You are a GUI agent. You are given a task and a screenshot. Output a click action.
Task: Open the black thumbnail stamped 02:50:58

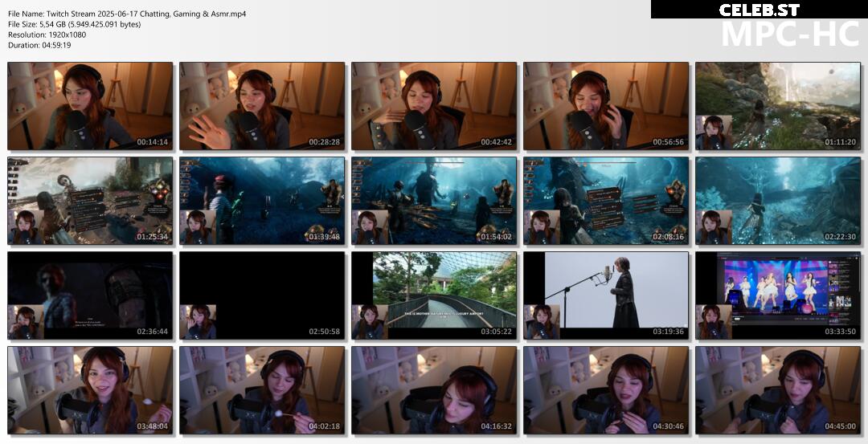[x=262, y=295]
